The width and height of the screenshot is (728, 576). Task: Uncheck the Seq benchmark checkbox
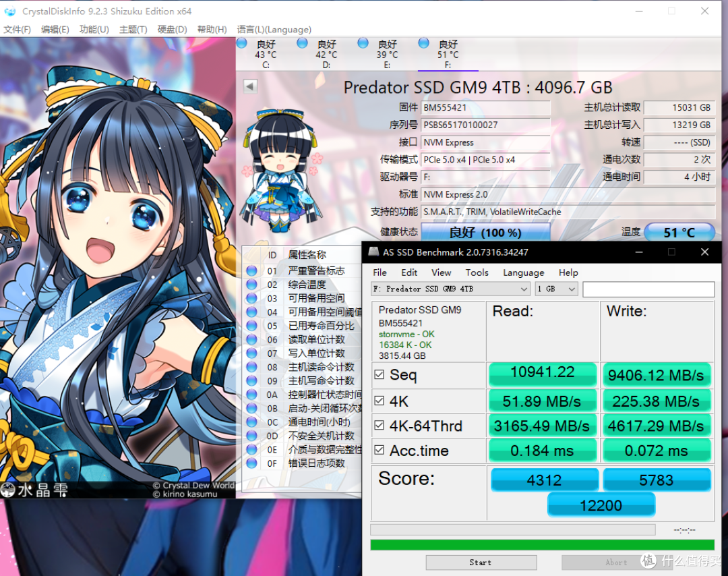tap(380, 374)
